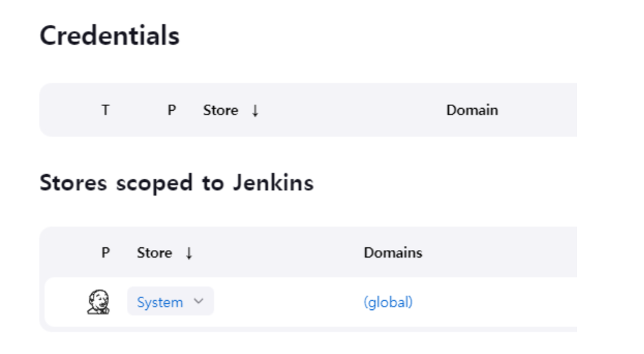Sort credentials table by Domain column

472,110
